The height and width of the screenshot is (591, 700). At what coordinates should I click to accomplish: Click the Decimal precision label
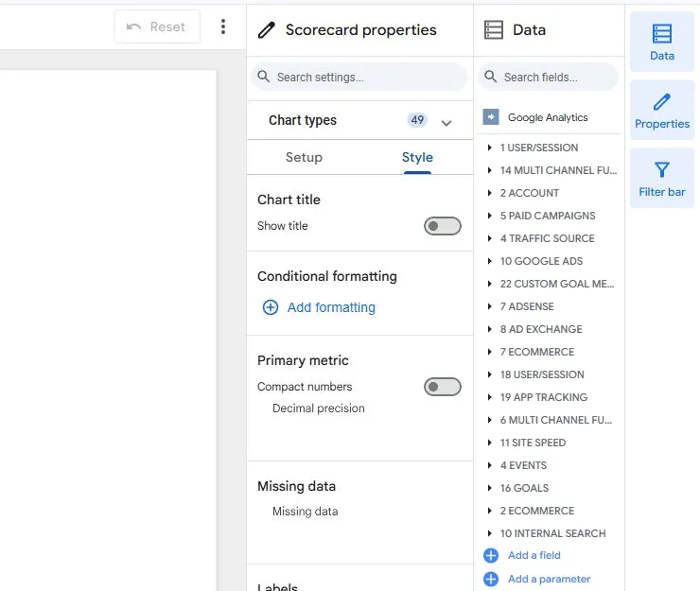pyautogui.click(x=318, y=408)
